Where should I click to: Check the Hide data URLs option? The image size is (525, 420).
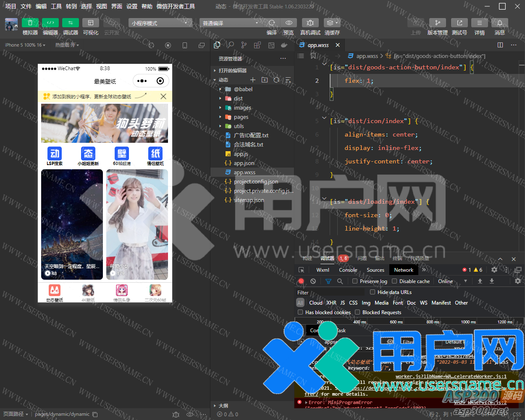click(373, 292)
